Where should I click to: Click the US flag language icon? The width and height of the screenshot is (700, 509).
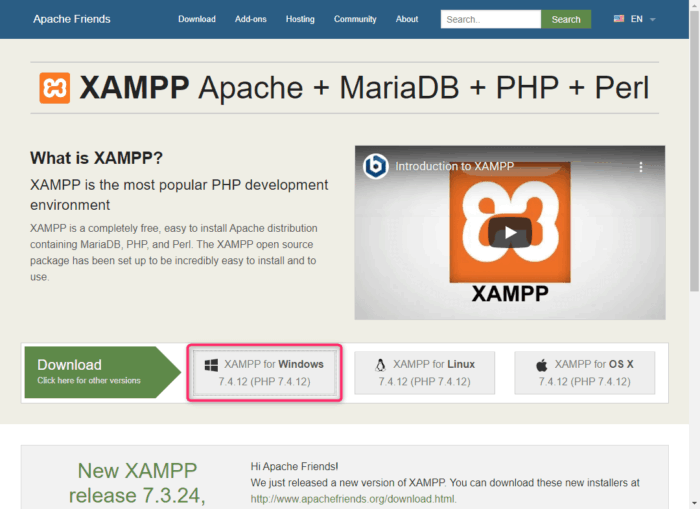619,19
